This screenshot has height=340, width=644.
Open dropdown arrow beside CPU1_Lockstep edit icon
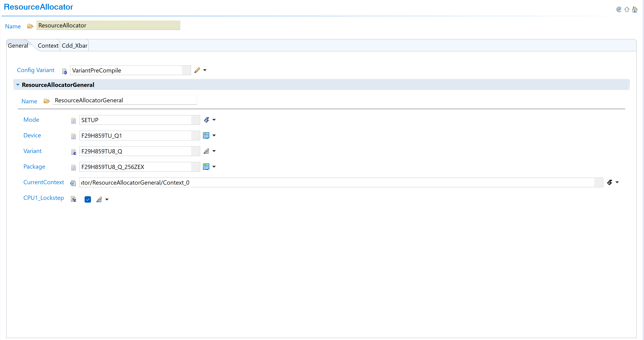107,200
